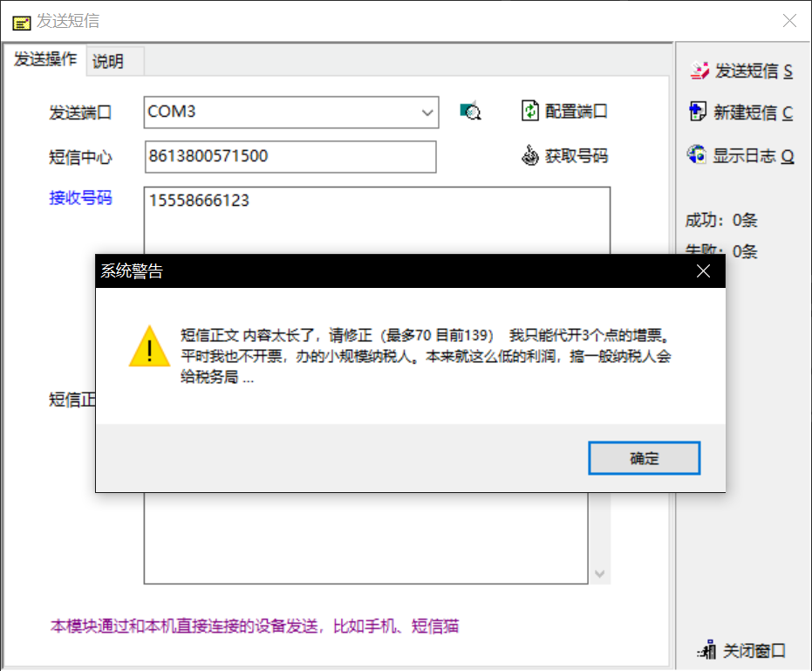This screenshot has width=812, height=671.
Task: Click the 发送短信 S icon
Action: 699,71
